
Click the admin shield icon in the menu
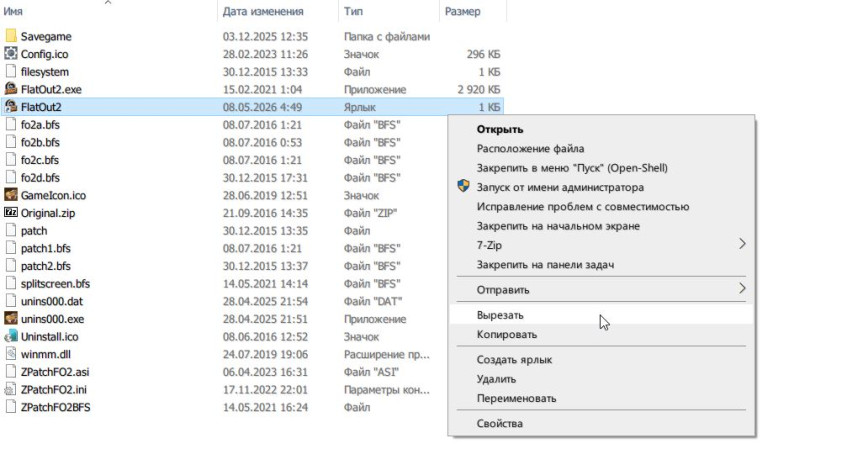click(x=463, y=186)
